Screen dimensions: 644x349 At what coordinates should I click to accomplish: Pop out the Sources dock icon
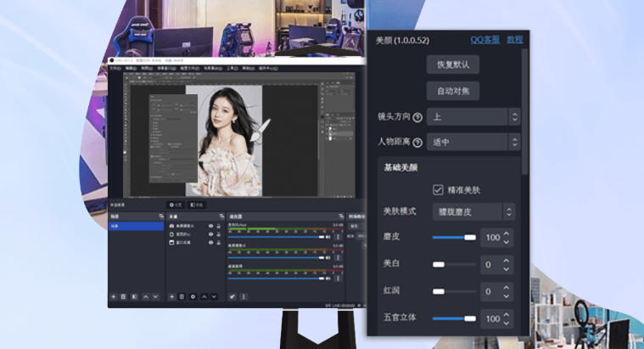click(x=221, y=217)
